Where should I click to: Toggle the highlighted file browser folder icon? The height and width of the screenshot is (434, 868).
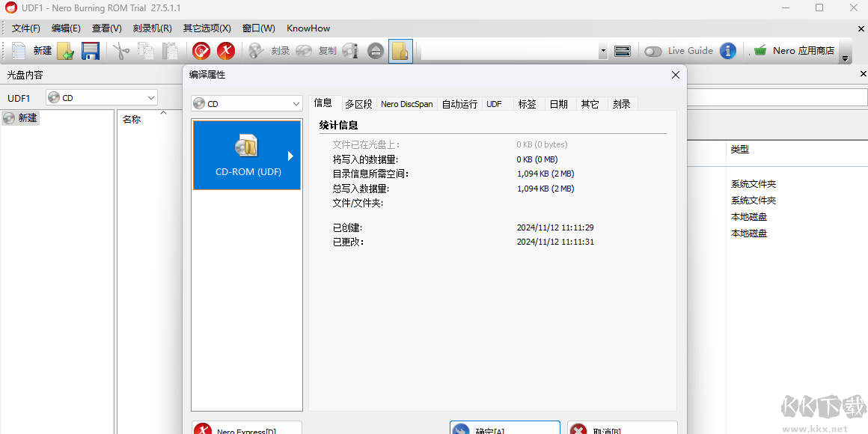[400, 51]
